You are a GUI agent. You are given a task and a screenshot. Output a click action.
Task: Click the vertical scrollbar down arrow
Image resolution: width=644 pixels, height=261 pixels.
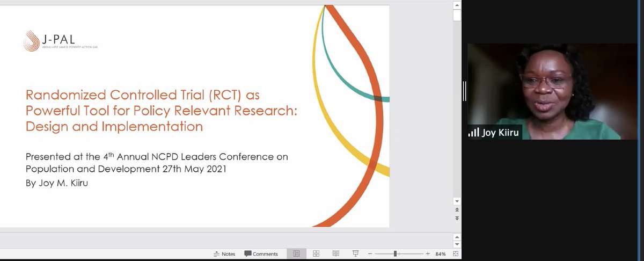(457, 201)
